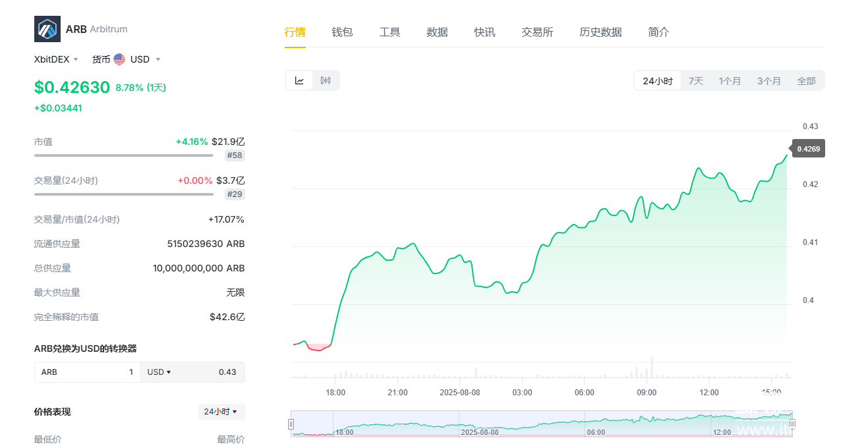Select the 3个月 time range

(x=768, y=81)
